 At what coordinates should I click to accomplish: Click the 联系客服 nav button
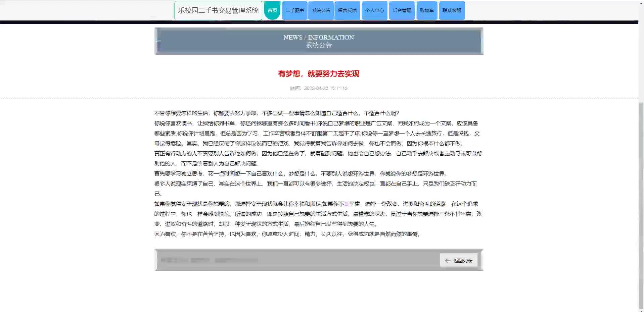click(452, 10)
